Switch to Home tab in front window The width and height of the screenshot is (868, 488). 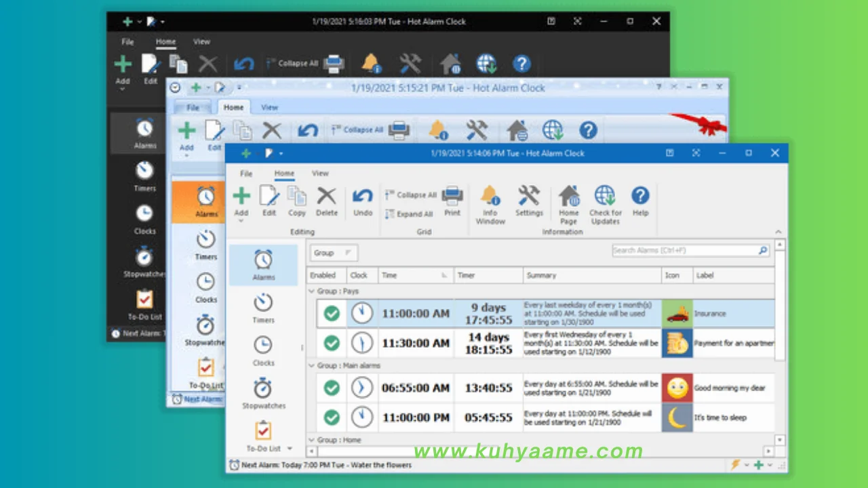(x=284, y=174)
